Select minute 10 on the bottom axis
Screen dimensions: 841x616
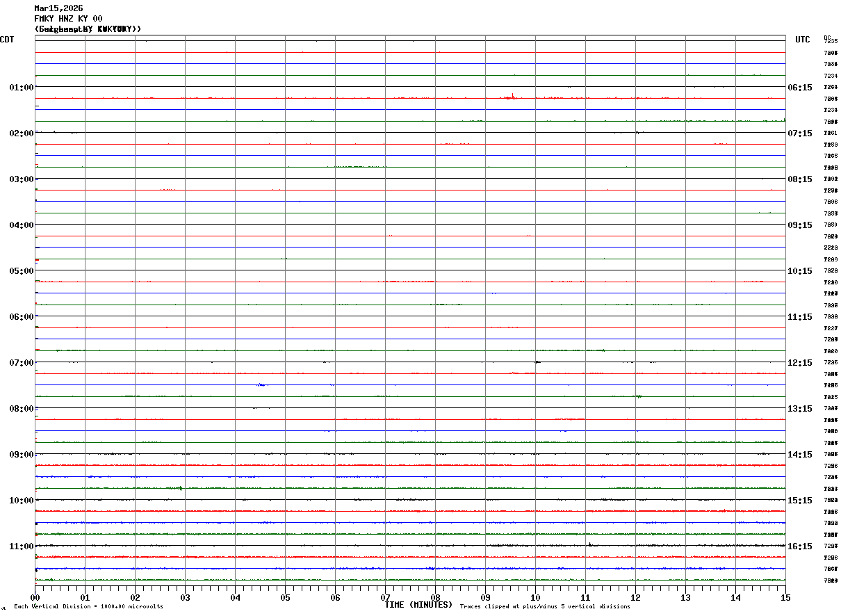(535, 597)
